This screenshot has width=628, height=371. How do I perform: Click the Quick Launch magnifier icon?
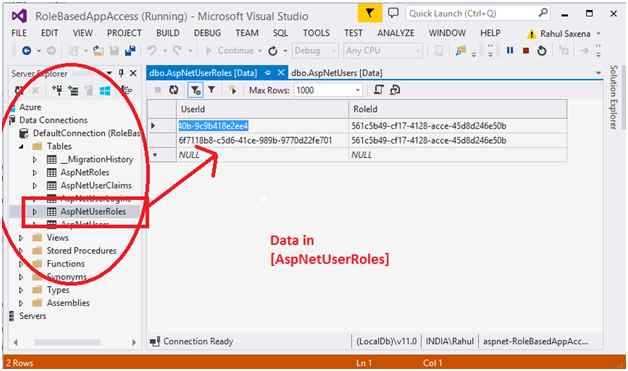[x=543, y=13]
